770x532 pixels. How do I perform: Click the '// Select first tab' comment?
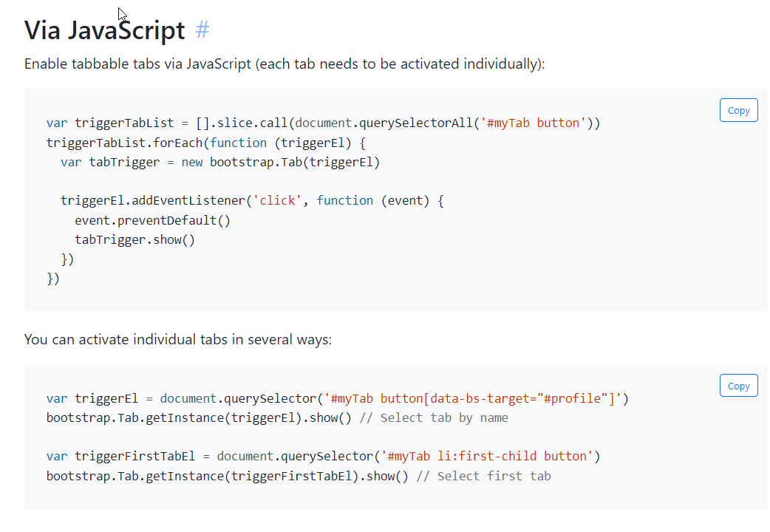click(x=484, y=476)
